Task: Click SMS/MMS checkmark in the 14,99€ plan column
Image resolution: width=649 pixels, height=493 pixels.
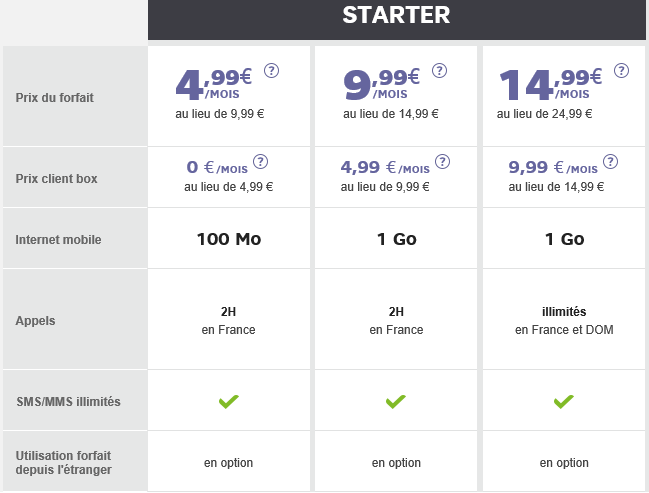Action: pyautogui.click(x=564, y=401)
